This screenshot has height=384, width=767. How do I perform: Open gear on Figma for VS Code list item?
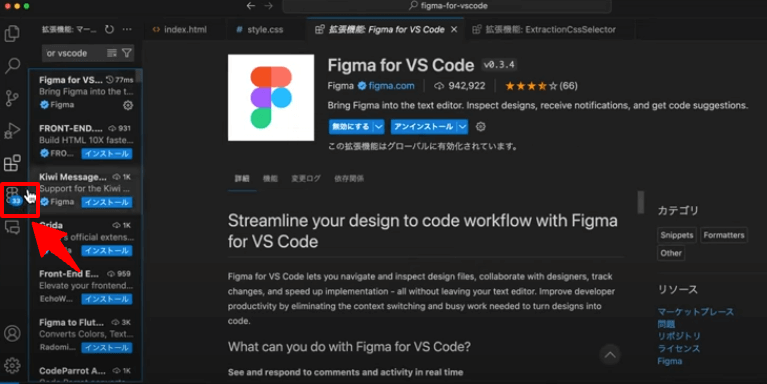click(128, 105)
